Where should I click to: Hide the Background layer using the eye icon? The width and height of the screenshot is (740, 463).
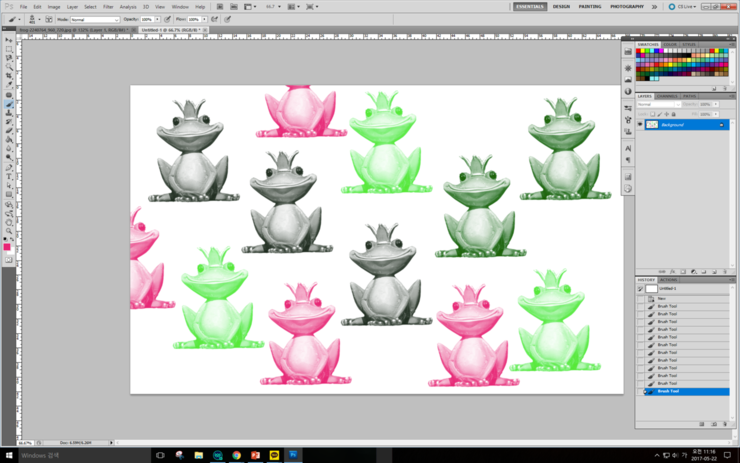(640, 125)
